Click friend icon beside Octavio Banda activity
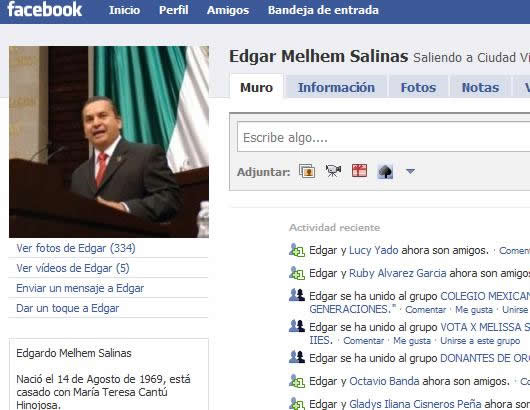530x410 pixels. (x=297, y=381)
